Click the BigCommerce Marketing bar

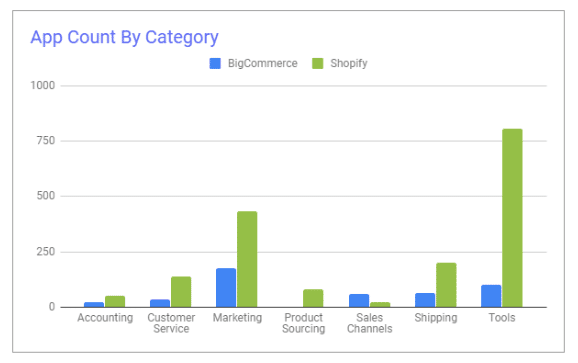point(226,287)
